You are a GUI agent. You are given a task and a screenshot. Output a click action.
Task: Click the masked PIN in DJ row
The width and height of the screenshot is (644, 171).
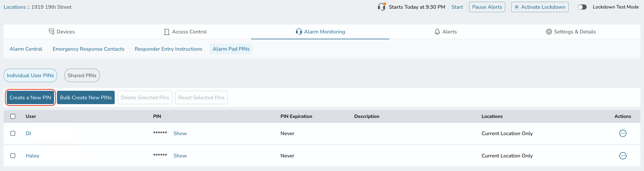(x=160, y=133)
